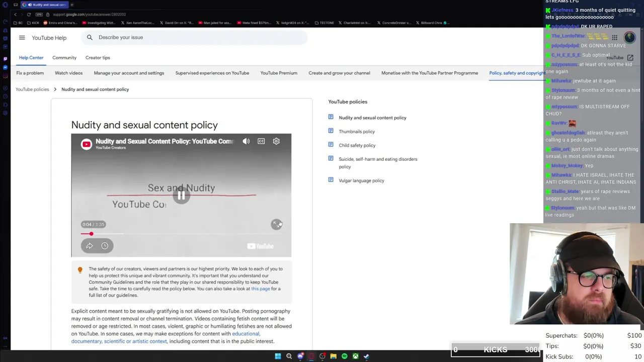
Task: Click the document icon beside Child safety policy
Action: tap(331, 145)
